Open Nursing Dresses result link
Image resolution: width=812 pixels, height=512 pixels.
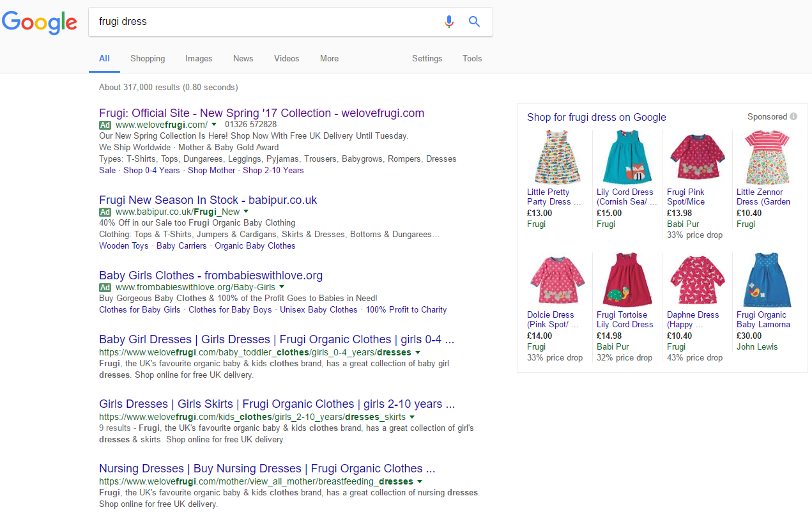tap(267, 469)
